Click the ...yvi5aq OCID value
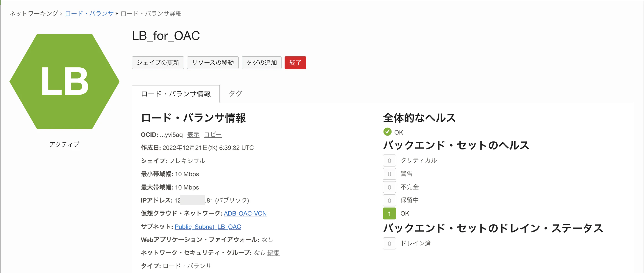Image resolution: width=644 pixels, height=273 pixels. [171, 135]
